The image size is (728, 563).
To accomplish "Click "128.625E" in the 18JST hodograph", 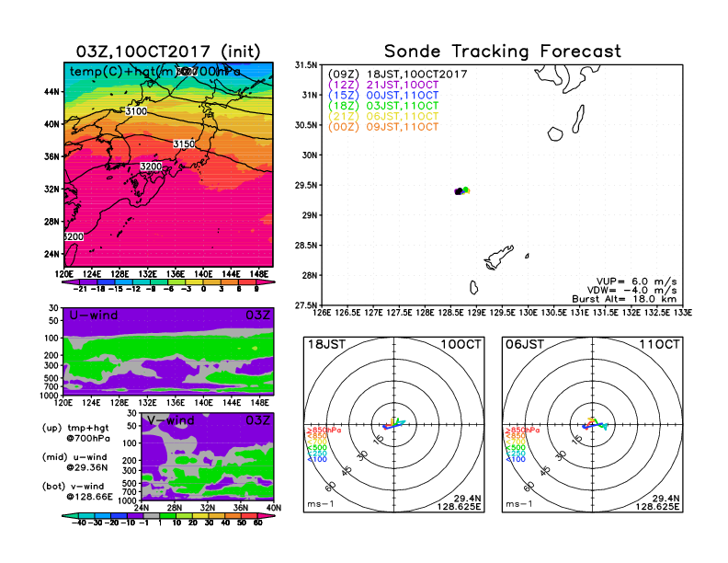I will coord(459,507).
